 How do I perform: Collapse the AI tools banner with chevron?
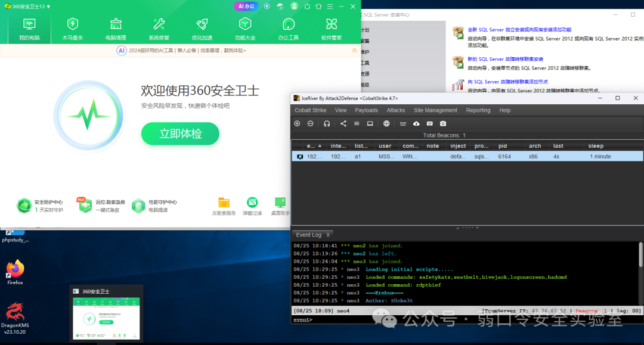coord(354,51)
